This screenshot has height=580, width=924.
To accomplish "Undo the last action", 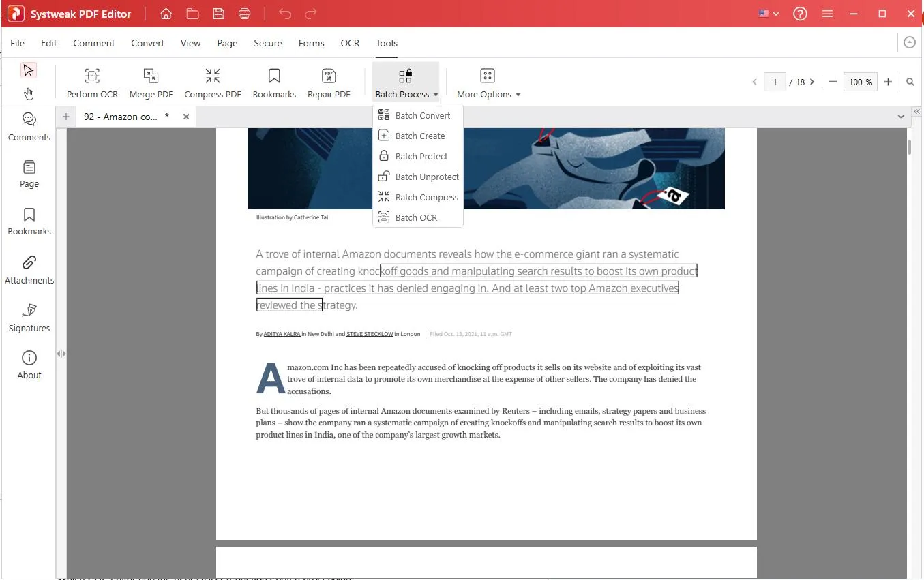I will tap(285, 14).
